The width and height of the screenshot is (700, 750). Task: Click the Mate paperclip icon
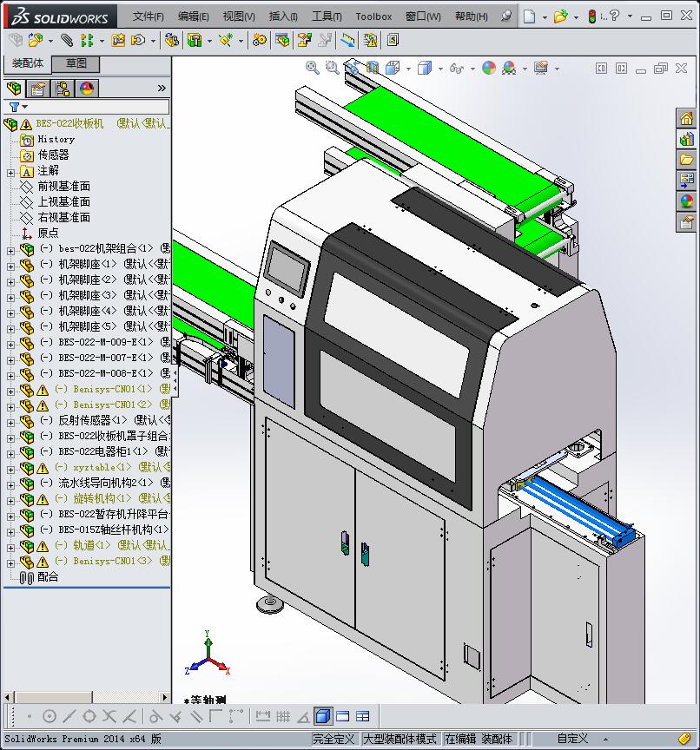click(67, 40)
